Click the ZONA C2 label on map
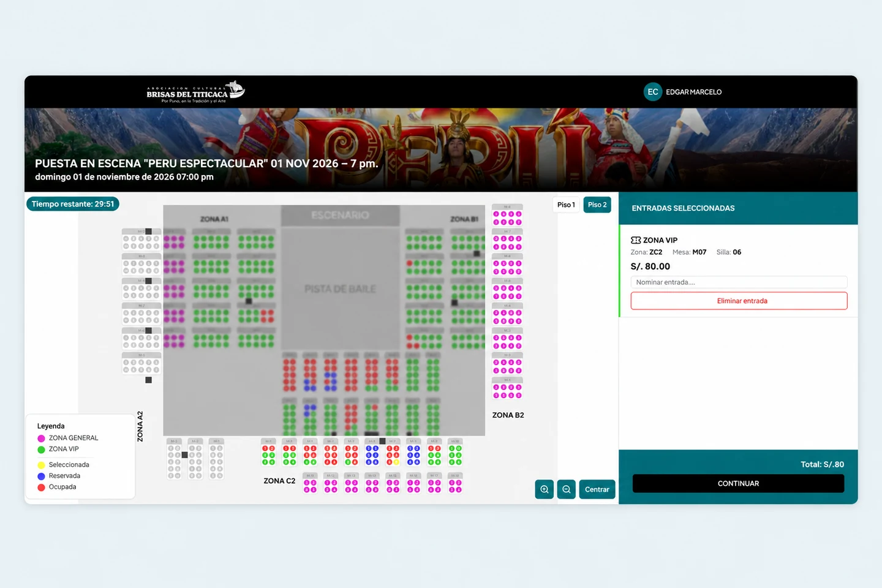The image size is (882, 588). (279, 481)
